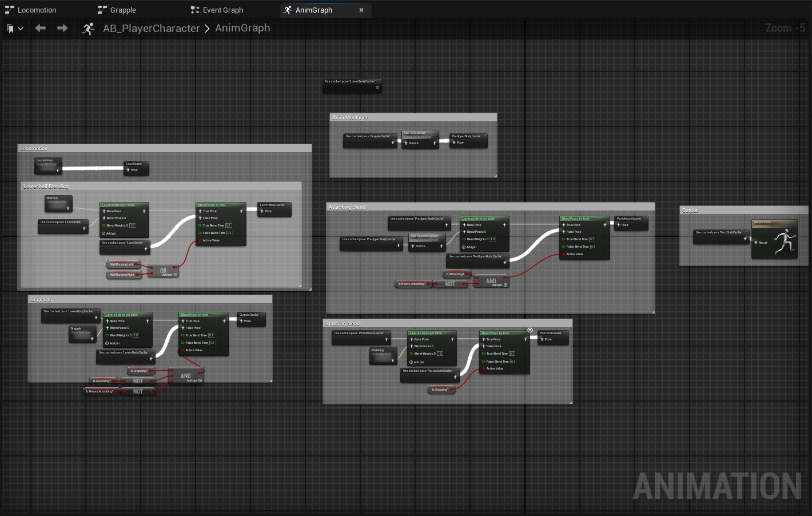Viewport: 812px width, 516px height.
Task: Select the Slot 'DefaultSlot' node in Anim Montages
Action: click(x=420, y=139)
